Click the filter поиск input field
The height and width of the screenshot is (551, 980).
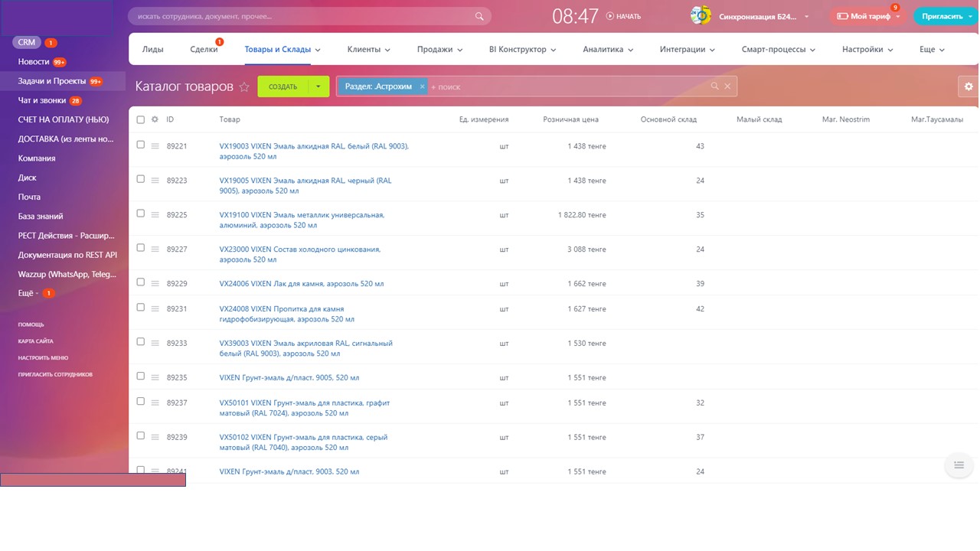[568, 86]
